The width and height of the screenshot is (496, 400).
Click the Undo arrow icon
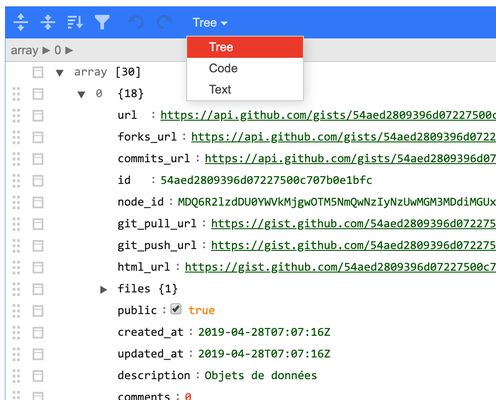pyautogui.click(x=136, y=23)
